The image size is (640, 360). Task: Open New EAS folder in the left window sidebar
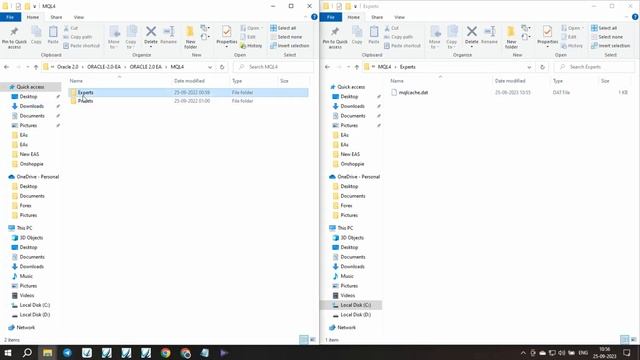(29, 154)
